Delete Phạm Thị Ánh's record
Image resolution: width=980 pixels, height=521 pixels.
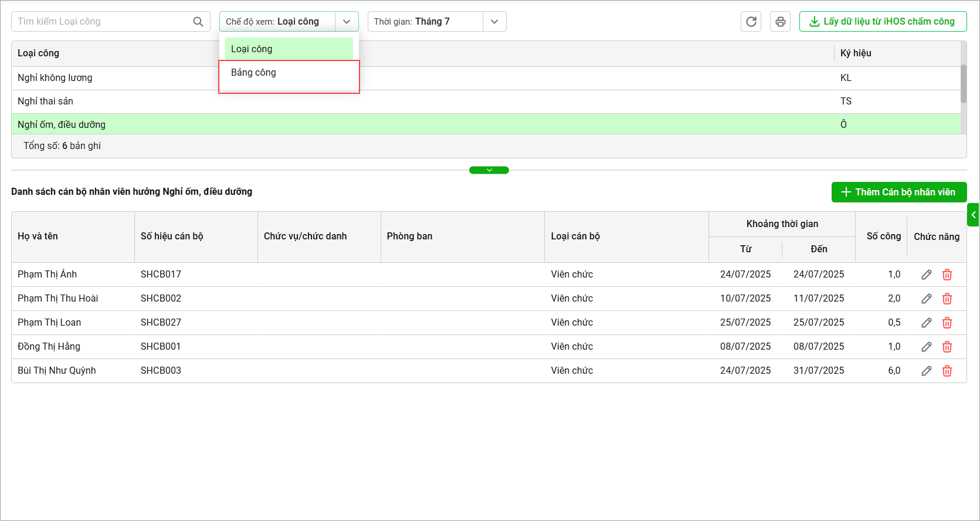click(947, 275)
